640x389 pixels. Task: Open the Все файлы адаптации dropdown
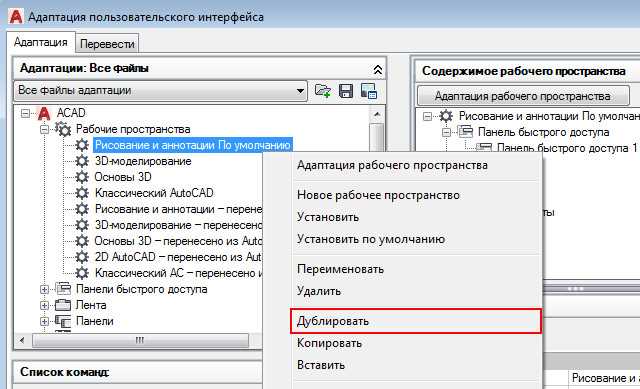pos(300,91)
